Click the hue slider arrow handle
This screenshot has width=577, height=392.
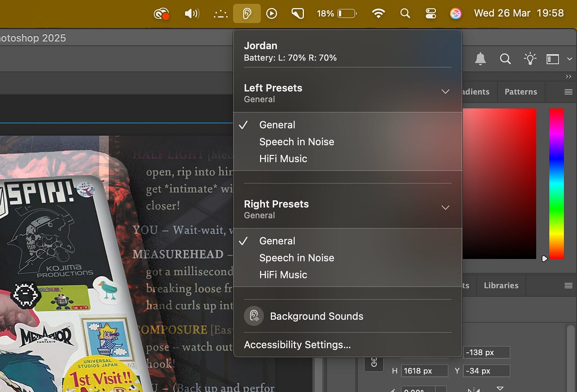545,259
